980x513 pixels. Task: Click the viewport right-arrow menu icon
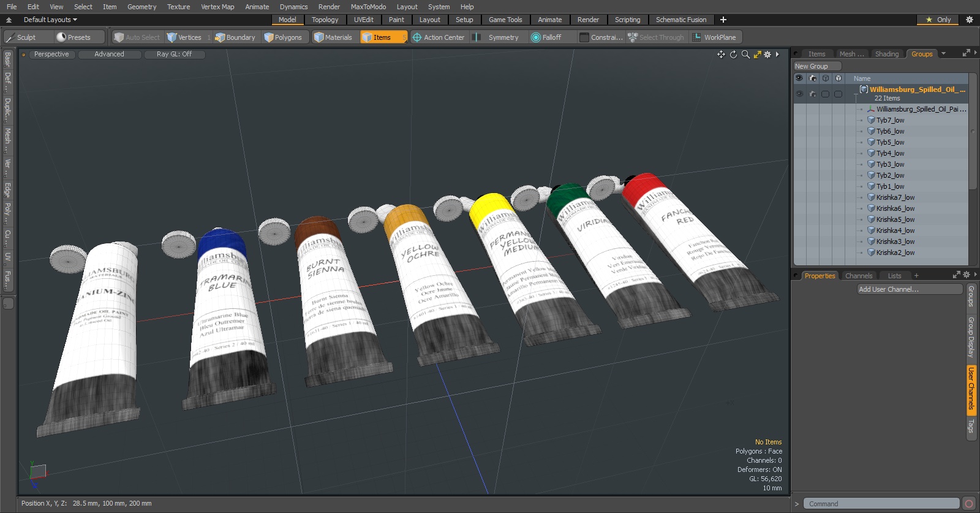click(777, 55)
